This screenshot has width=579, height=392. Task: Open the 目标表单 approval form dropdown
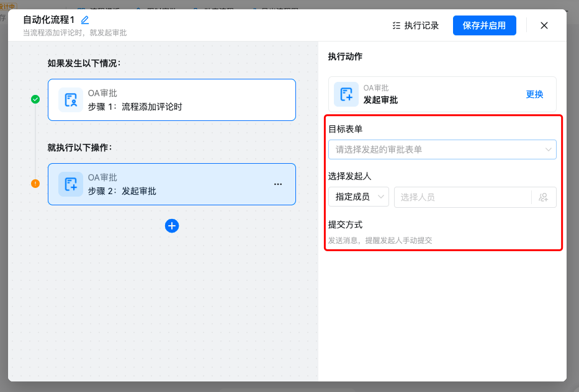(x=442, y=149)
